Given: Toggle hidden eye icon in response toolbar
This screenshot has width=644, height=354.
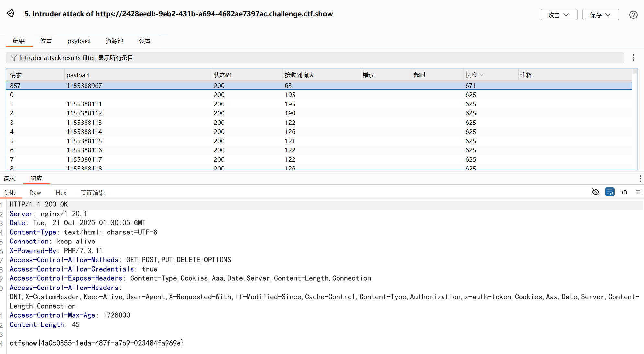Looking at the screenshot, I should coord(595,192).
